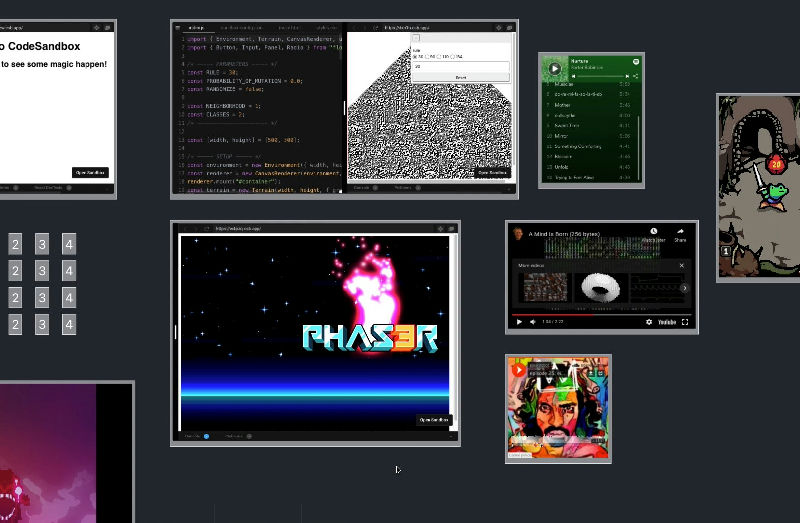The image size is (800, 523).
Task: Collapse the automaton control panel toggle
Action: [416, 38]
